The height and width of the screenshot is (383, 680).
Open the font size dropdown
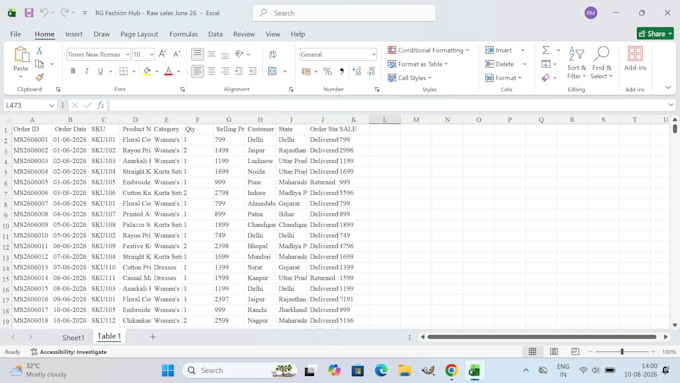click(151, 54)
